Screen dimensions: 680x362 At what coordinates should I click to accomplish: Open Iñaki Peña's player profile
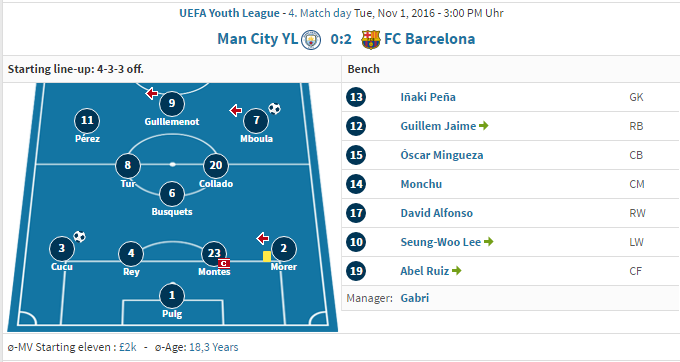pyautogui.click(x=428, y=97)
